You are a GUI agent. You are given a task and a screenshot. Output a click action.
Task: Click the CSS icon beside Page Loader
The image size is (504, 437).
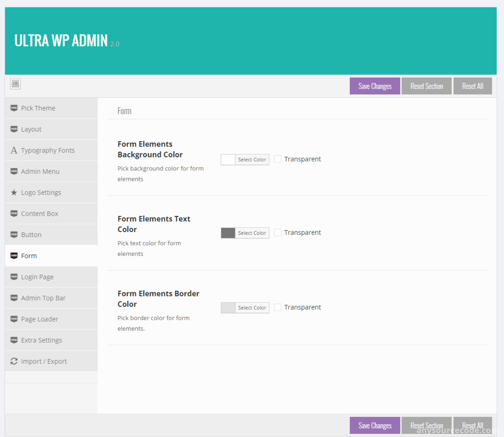click(14, 319)
